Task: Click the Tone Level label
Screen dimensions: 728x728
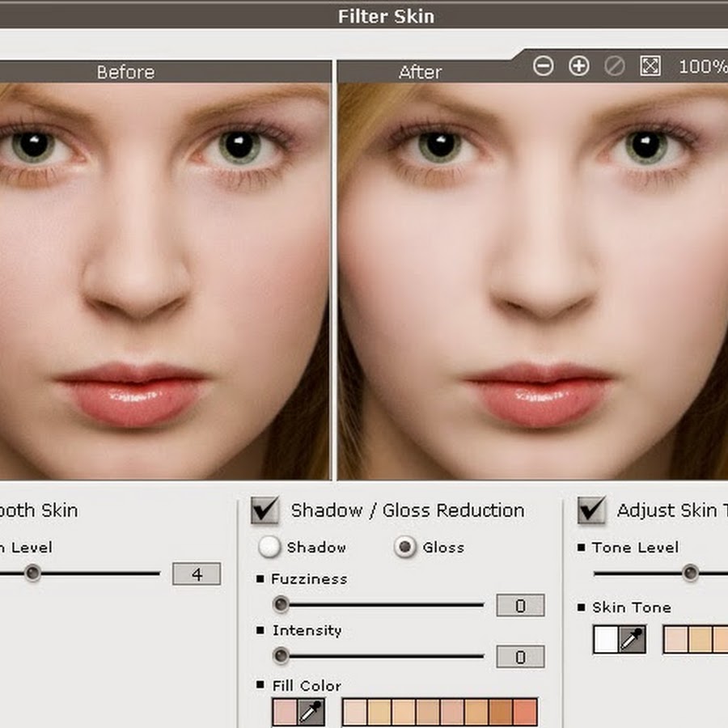Action: (635, 548)
